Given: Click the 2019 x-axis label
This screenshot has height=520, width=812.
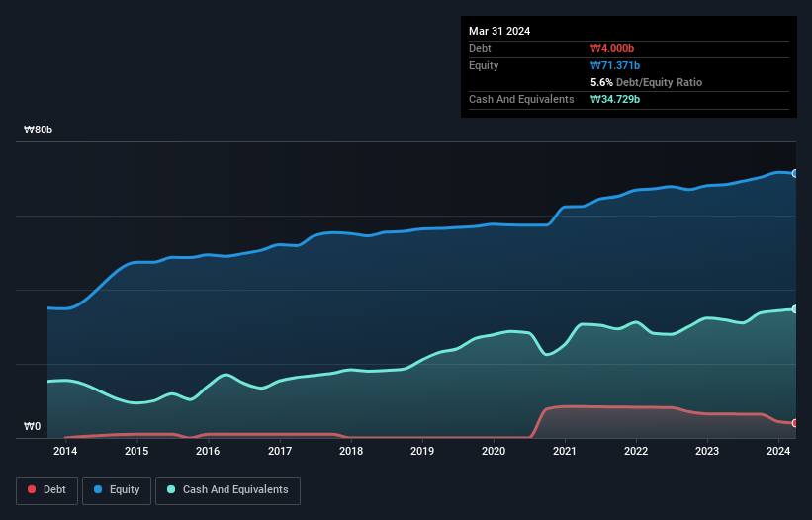Looking at the screenshot, I should (x=422, y=451).
